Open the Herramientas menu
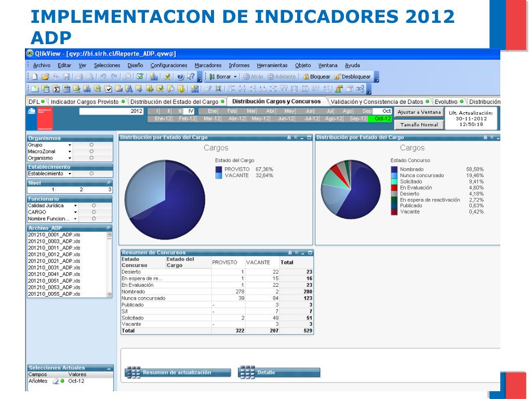The width and height of the screenshot is (532, 399). (x=272, y=65)
